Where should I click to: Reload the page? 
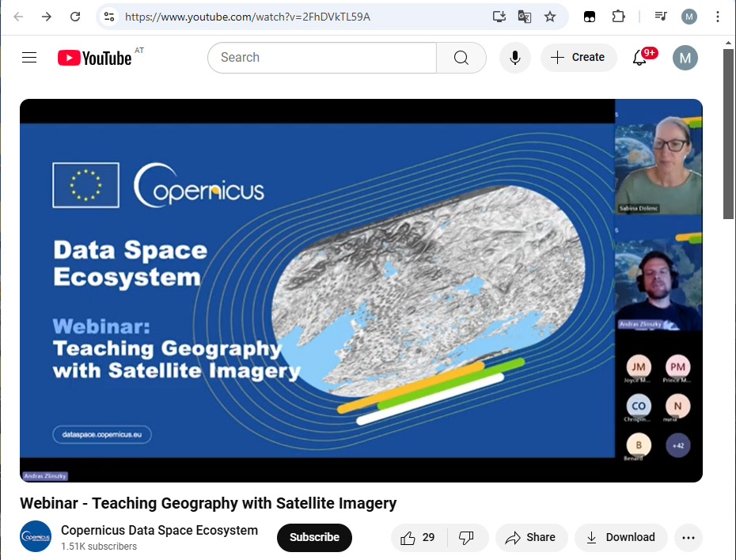click(x=75, y=17)
